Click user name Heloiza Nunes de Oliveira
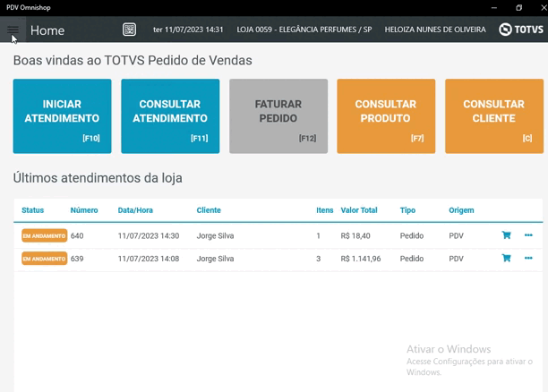The height and width of the screenshot is (392, 548). click(x=435, y=30)
